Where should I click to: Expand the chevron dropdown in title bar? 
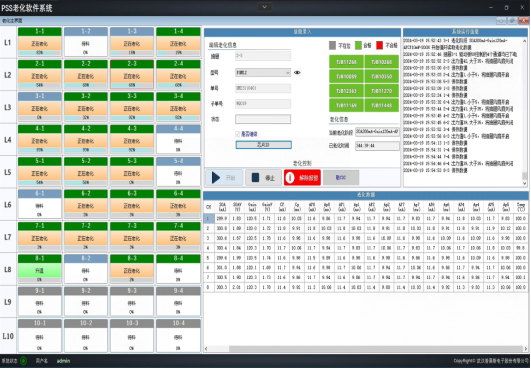pyautogui.click(x=264, y=7)
